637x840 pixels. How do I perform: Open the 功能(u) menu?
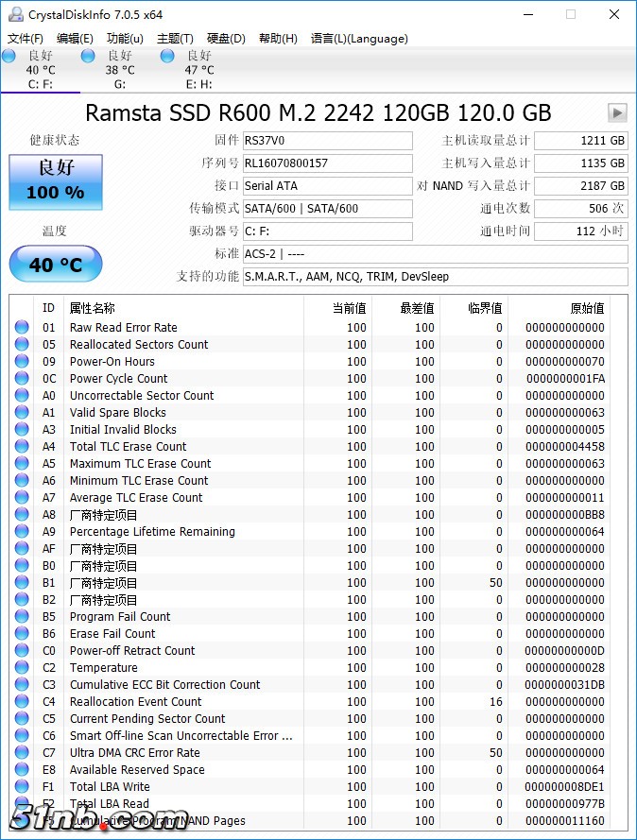point(125,39)
